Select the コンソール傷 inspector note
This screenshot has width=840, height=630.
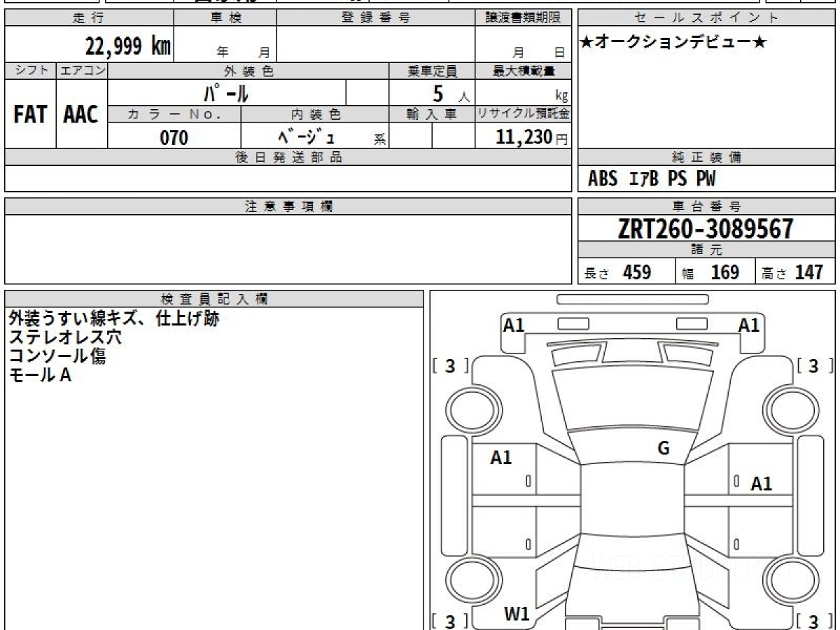(57, 356)
